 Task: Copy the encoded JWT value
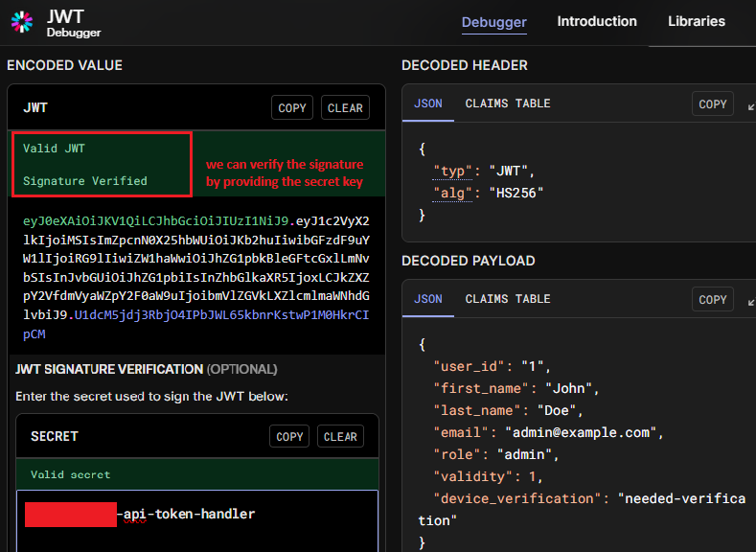coord(292,107)
